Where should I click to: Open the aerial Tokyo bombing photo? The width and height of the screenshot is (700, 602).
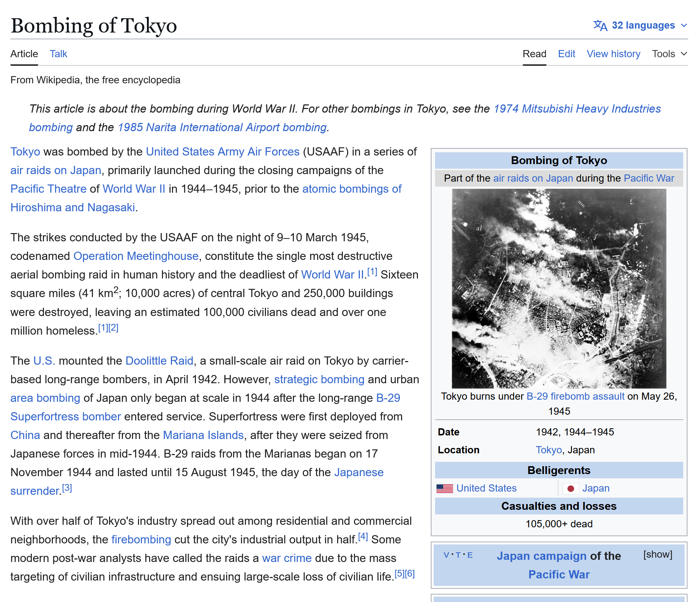point(559,288)
